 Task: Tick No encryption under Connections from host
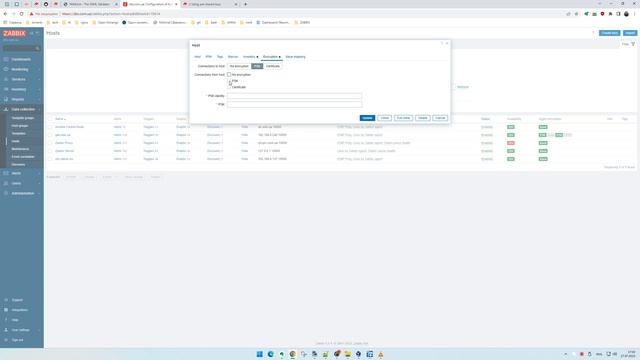point(229,75)
